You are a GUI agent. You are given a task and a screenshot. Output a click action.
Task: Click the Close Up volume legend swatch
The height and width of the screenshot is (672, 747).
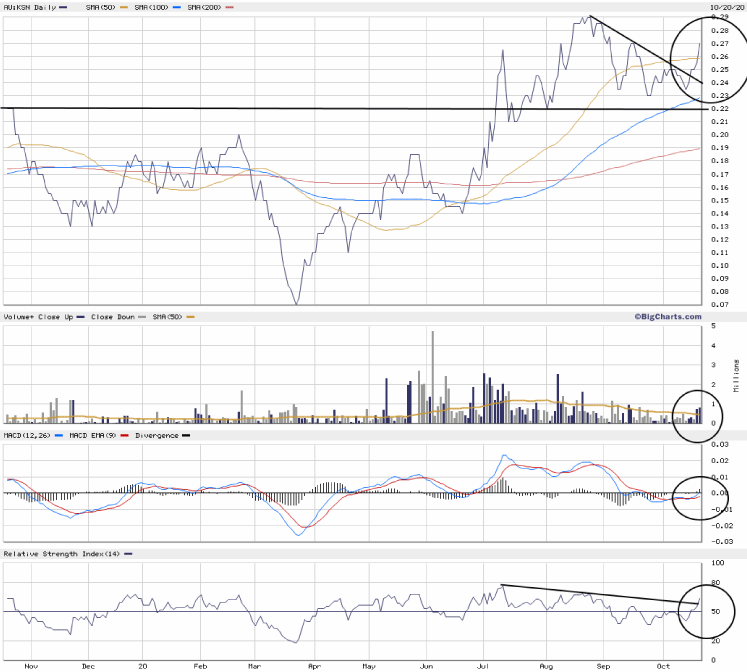coord(79,318)
